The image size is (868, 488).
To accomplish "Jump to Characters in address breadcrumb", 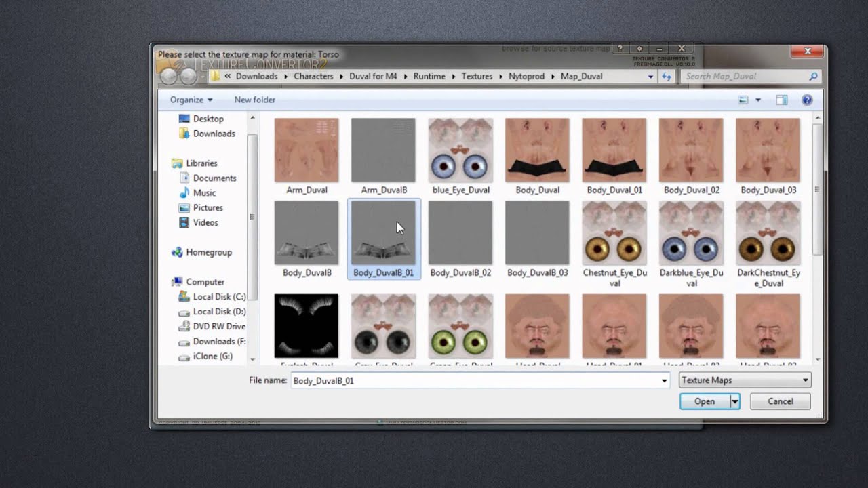I will [x=313, y=77].
